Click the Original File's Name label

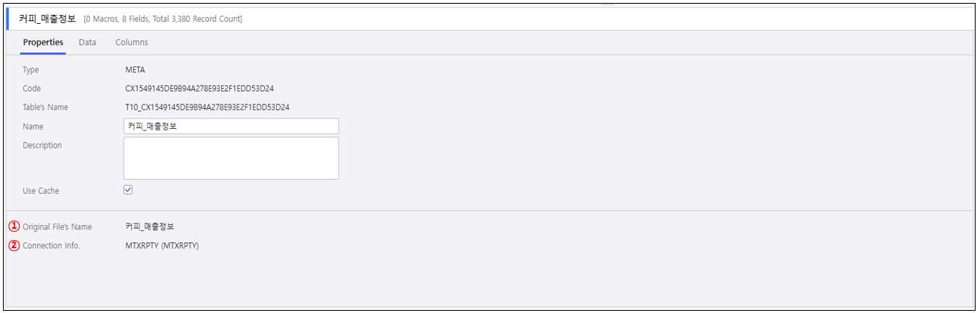click(x=57, y=227)
